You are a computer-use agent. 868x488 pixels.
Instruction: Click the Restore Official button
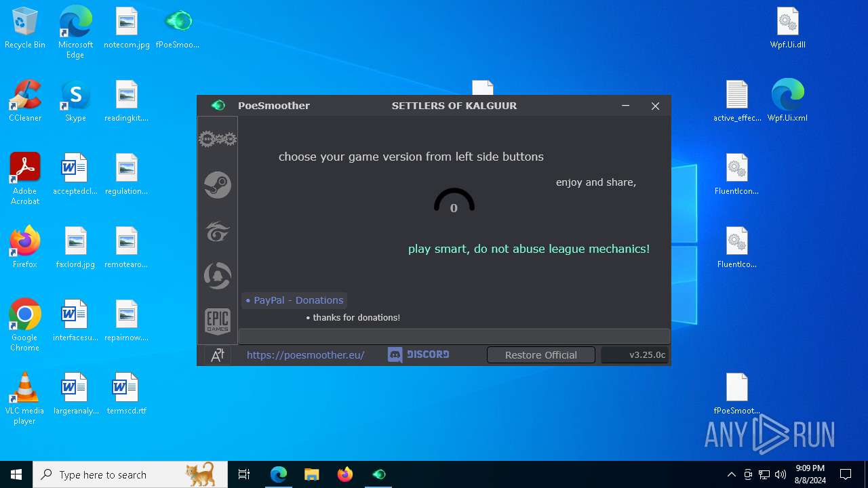541,355
